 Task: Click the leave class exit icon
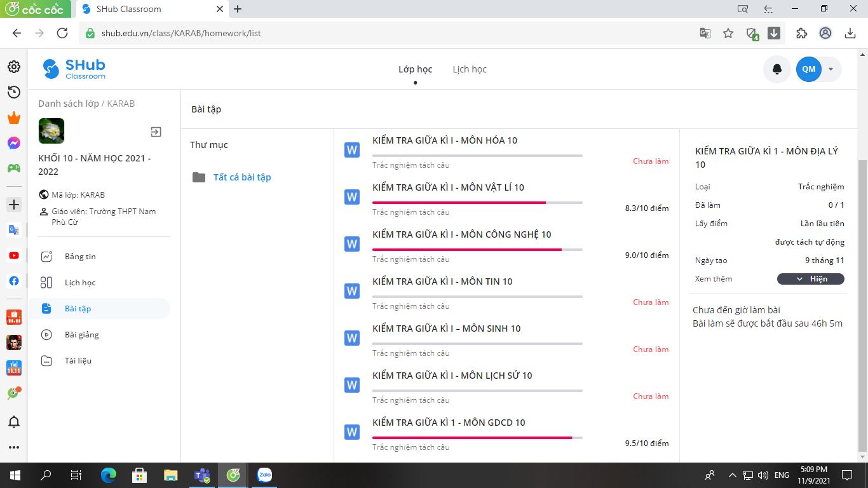coord(156,132)
